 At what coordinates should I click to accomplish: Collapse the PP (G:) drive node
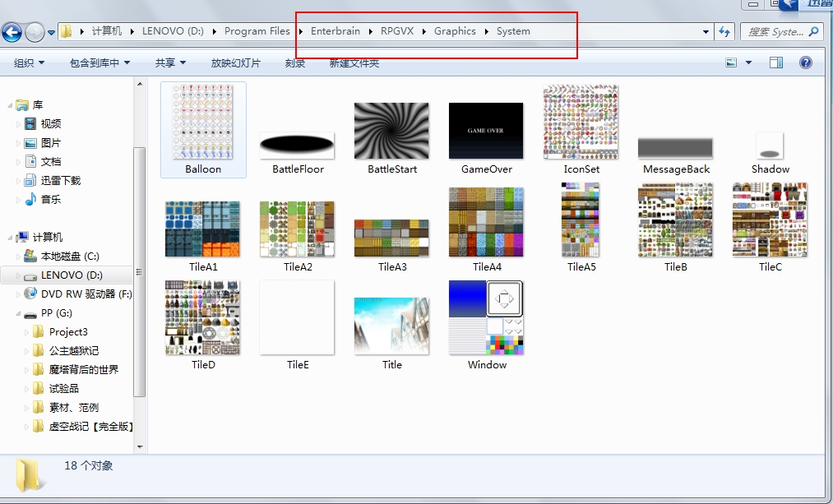pos(19,313)
